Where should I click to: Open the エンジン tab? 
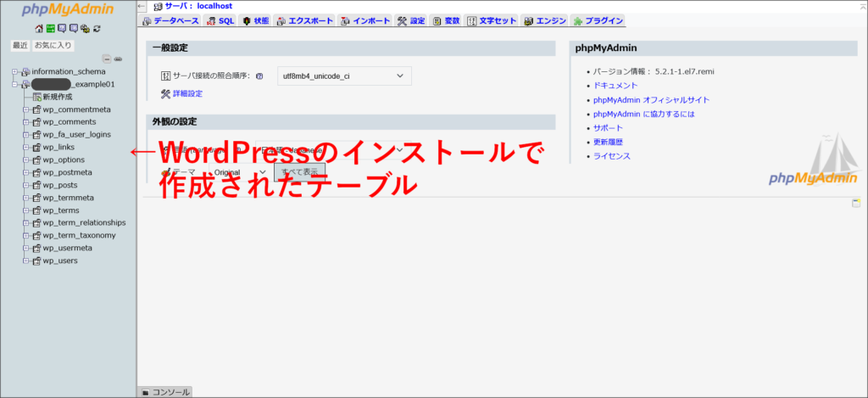[545, 21]
